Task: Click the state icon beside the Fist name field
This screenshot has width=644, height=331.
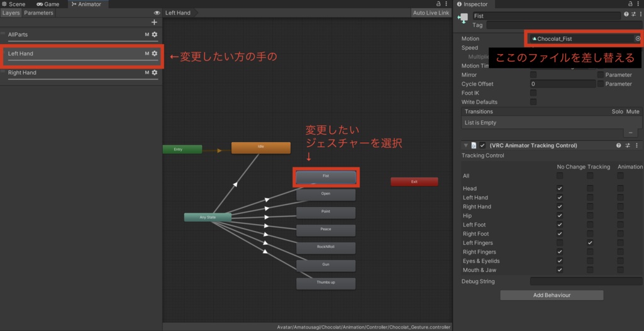Action: coord(464,18)
